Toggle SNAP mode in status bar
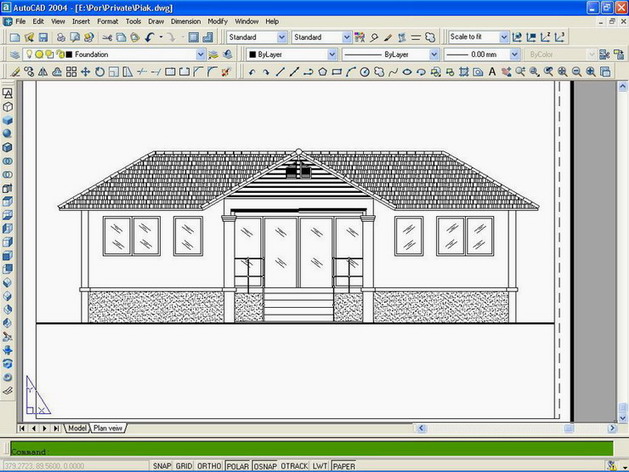Image resolution: width=629 pixels, height=472 pixels. click(x=161, y=466)
